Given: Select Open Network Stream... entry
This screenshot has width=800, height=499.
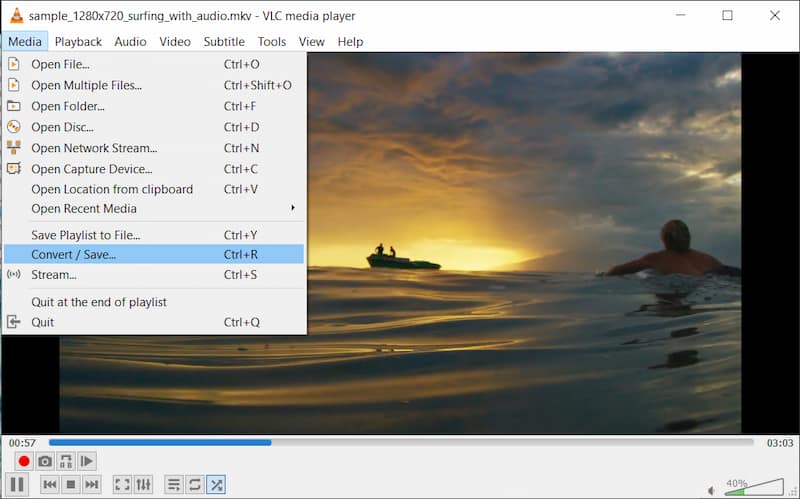Looking at the screenshot, I should click(x=154, y=148).
